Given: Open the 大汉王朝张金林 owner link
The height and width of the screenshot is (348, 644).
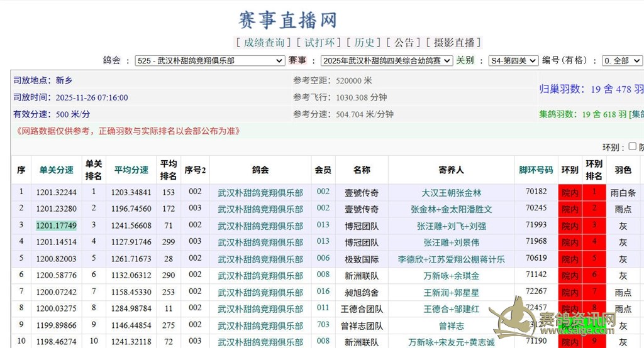Looking at the screenshot, I should click(x=451, y=192).
